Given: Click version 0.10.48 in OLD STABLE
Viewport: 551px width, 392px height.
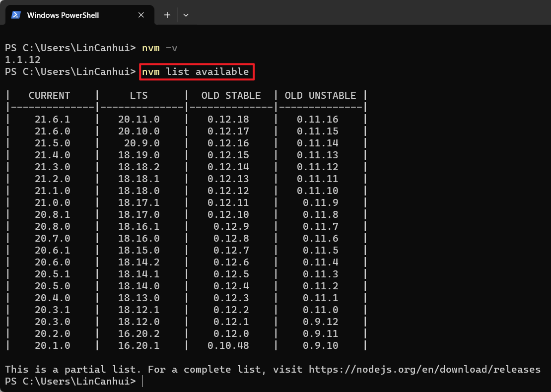Looking at the screenshot, I should (228, 345).
